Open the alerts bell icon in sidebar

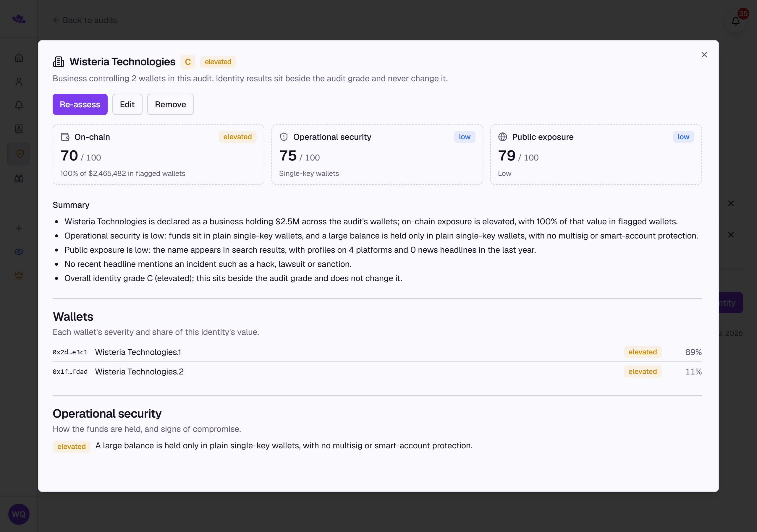(x=19, y=105)
